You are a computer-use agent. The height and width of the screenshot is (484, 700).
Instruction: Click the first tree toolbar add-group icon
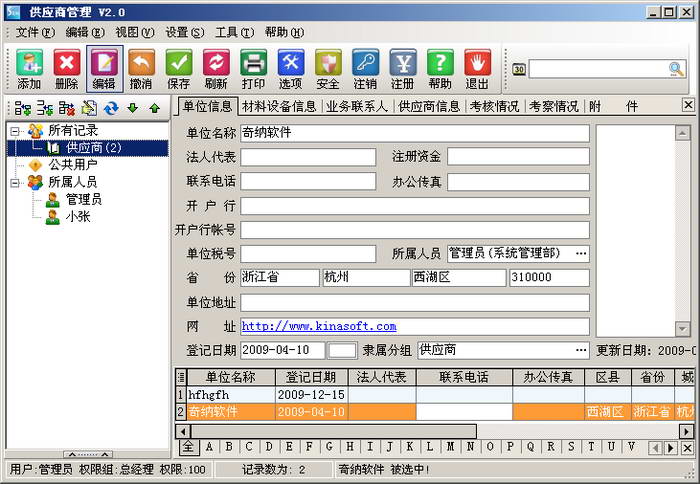22,108
